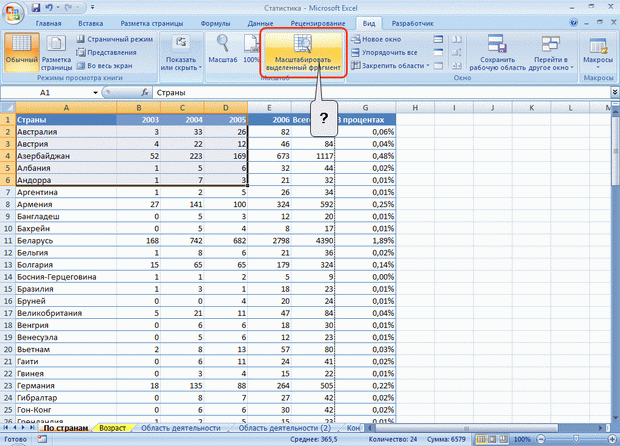Select Page Layout status bar icon
This screenshot has height=446, width=620.
(x=492, y=439)
